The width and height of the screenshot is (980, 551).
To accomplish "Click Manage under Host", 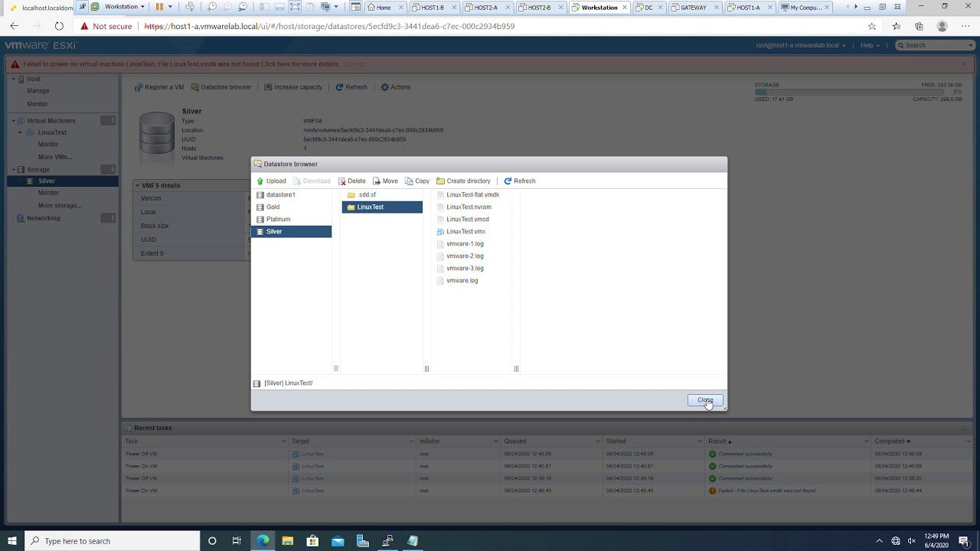I will 38,91.
